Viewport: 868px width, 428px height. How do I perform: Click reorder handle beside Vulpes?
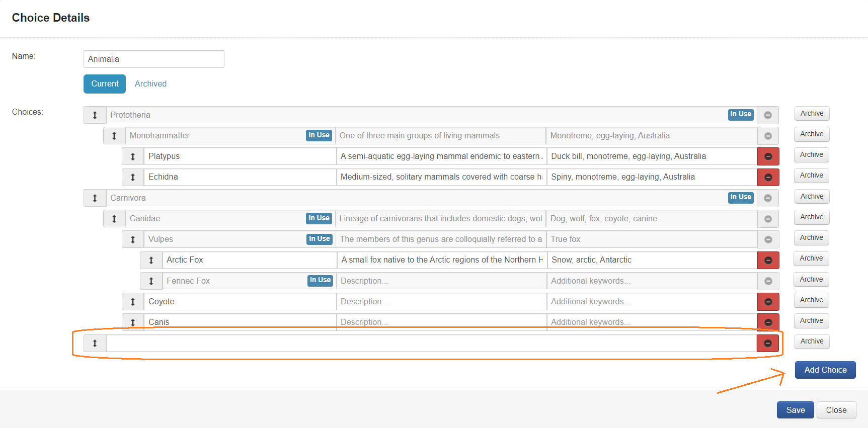[133, 239]
